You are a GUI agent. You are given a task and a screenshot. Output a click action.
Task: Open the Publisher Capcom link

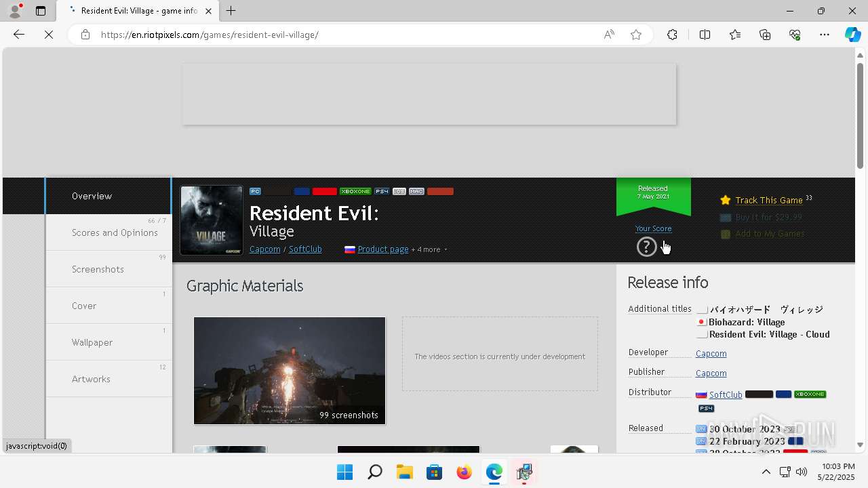[711, 373]
